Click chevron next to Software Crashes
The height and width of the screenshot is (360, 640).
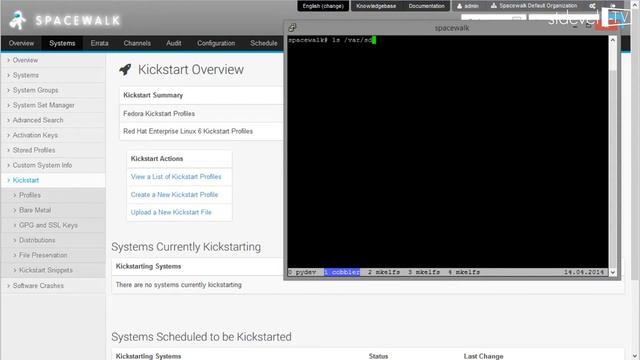8,286
